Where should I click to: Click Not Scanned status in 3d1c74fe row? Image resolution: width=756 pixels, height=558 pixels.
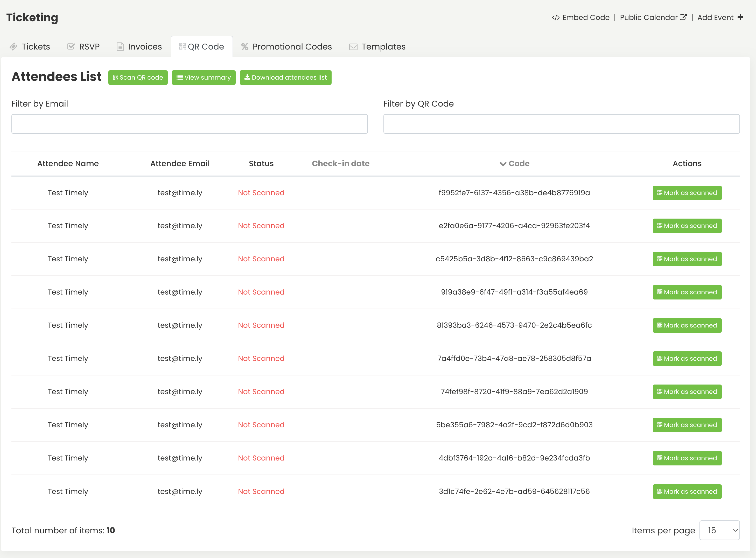click(261, 491)
